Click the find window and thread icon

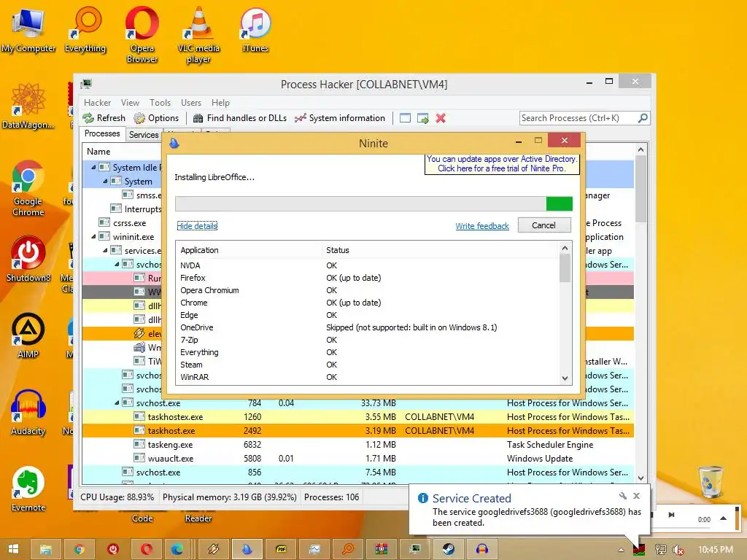pyautogui.click(x=422, y=118)
